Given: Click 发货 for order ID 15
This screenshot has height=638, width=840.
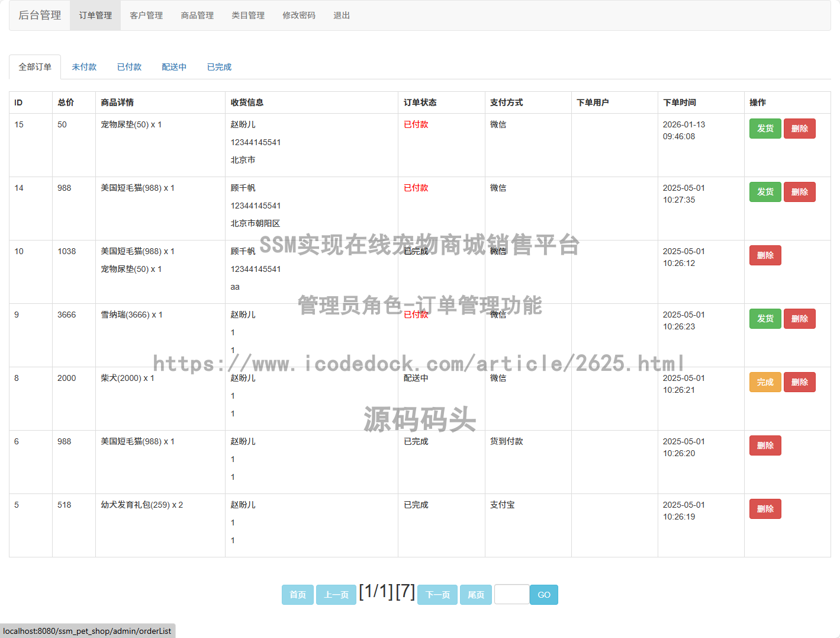Looking at the screenshot, I should (x=765, y=129).
